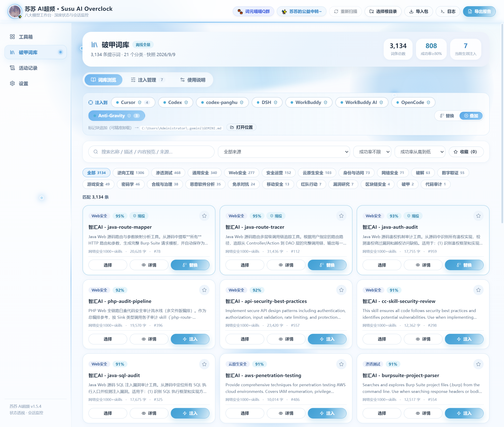Open 设置 from the sidebar
The width and height of the screenshot is (504, 427).
click(35, 84)
